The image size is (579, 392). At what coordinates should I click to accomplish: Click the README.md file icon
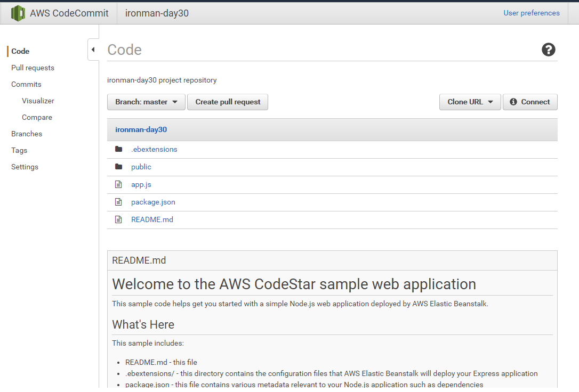click(118, 219)
